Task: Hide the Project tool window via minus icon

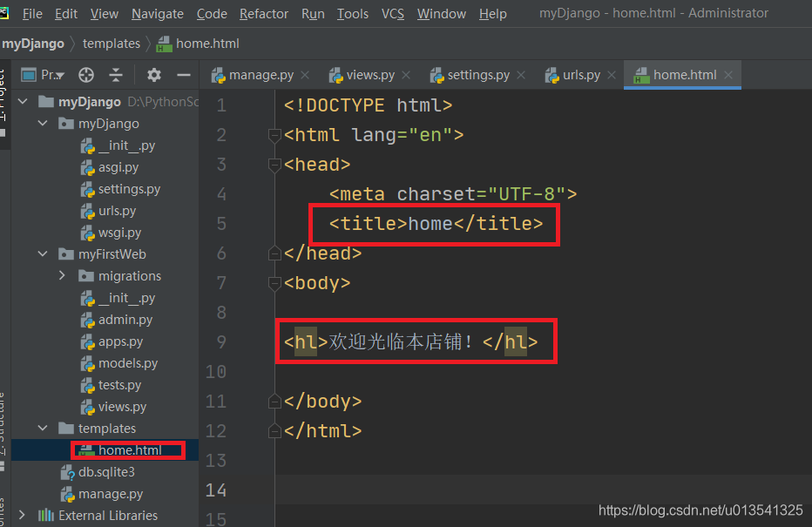Action: pyautogui.click(x=184, y=75)
